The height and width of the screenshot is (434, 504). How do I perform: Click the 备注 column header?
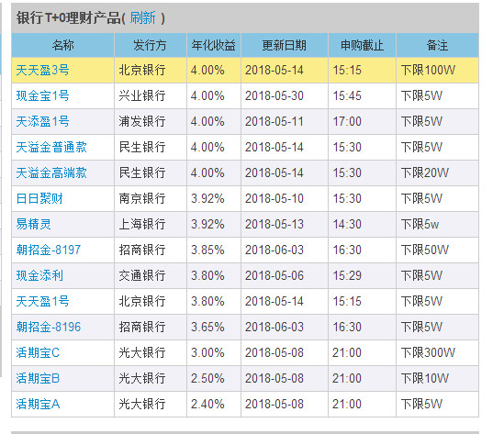[437, 45]
